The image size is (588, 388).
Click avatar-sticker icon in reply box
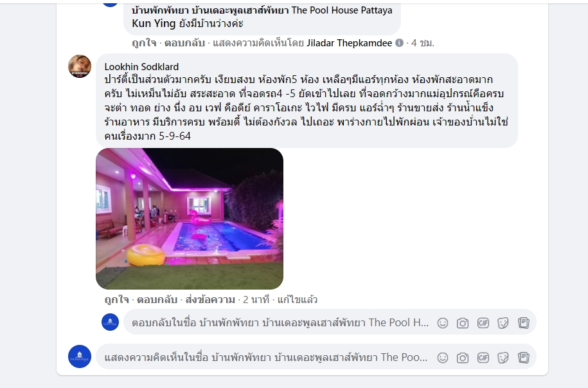coord(524,323)
